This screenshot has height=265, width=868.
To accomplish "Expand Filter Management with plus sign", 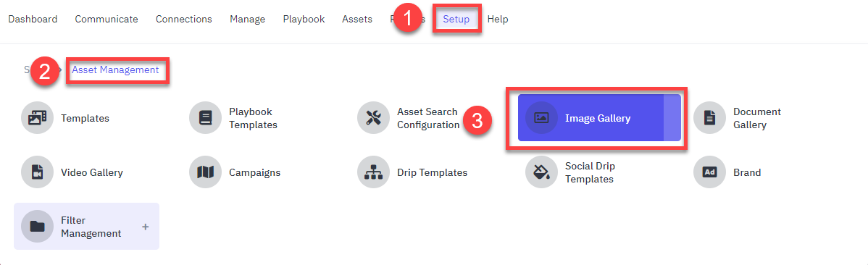I will click(x=146, y=227).
